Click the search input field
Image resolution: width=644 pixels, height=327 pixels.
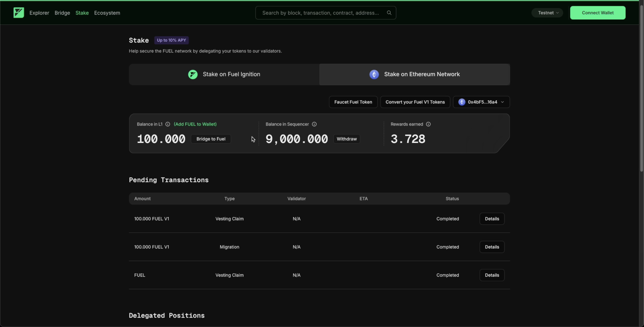(x=321, y=13)
